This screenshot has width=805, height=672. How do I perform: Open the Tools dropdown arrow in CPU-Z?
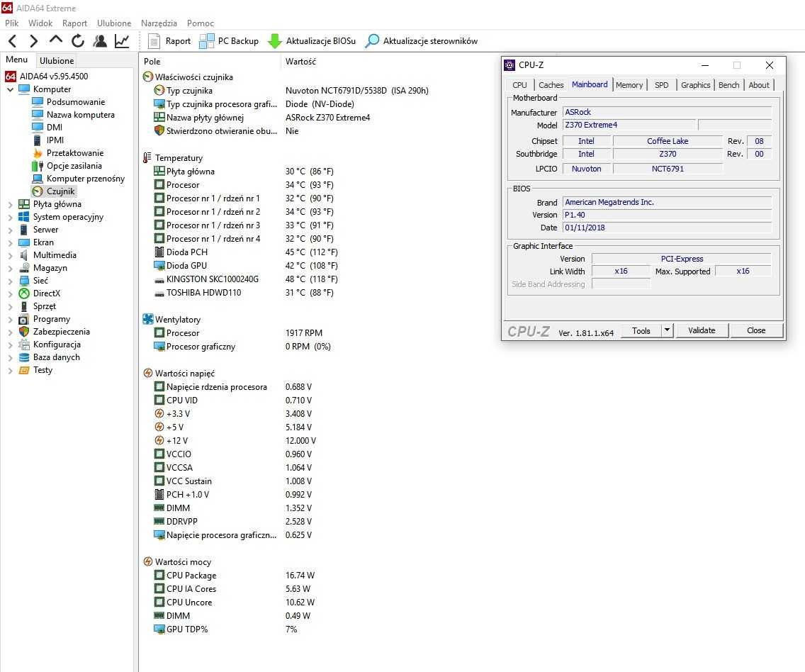pyautogui.click(x=667, y=330)
